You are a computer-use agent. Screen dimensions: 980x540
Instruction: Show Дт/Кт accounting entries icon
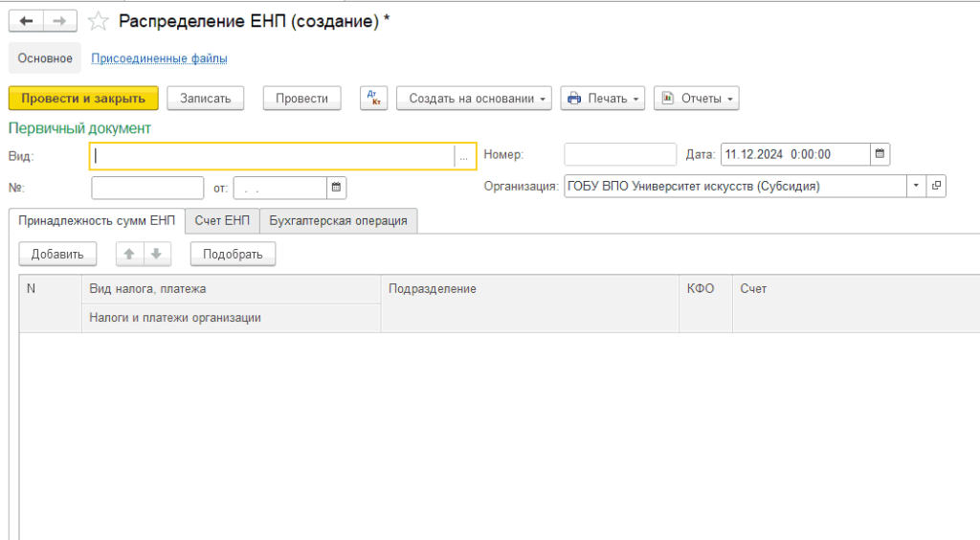373,98
